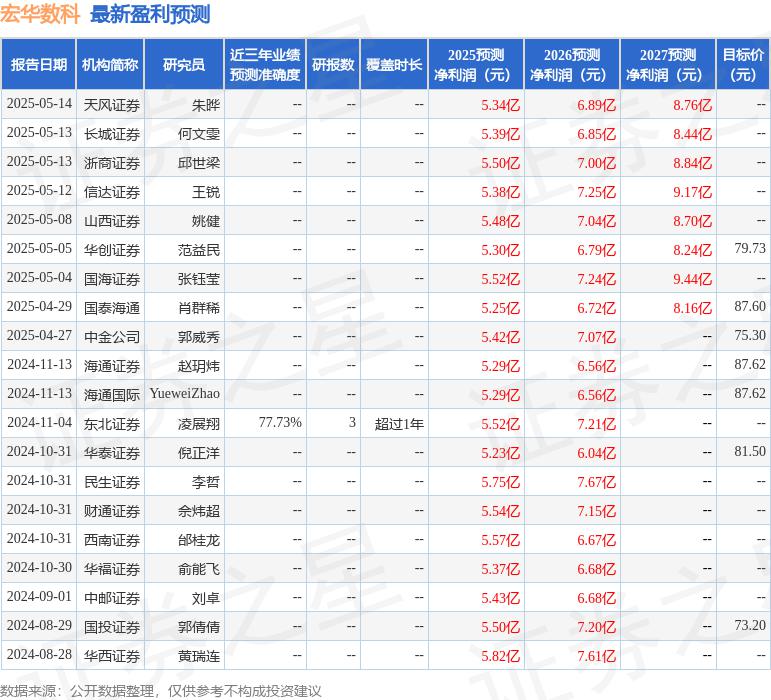771x700 pixels.
Task: Click the 最新盈利预测 heading
Action: click(150, 14)
